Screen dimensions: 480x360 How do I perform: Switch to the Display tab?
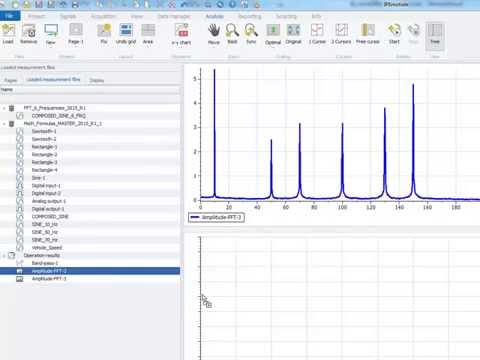97,80
